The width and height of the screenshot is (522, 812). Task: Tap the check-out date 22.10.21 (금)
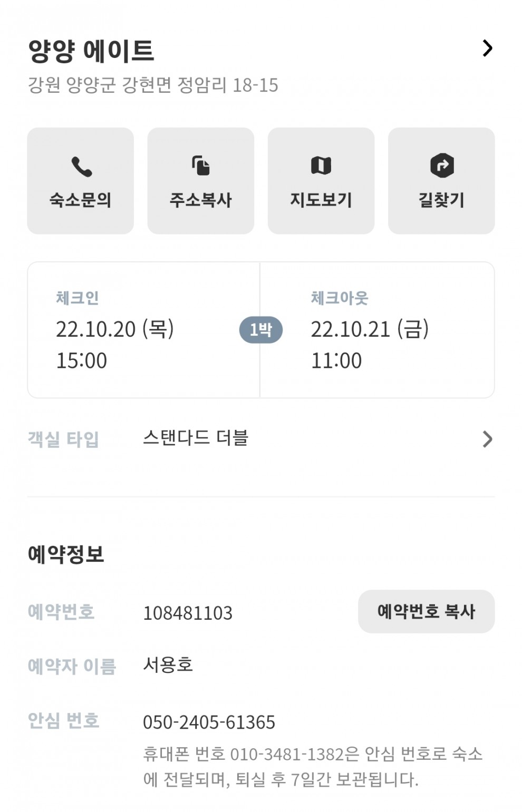click(x=370, y=329)
